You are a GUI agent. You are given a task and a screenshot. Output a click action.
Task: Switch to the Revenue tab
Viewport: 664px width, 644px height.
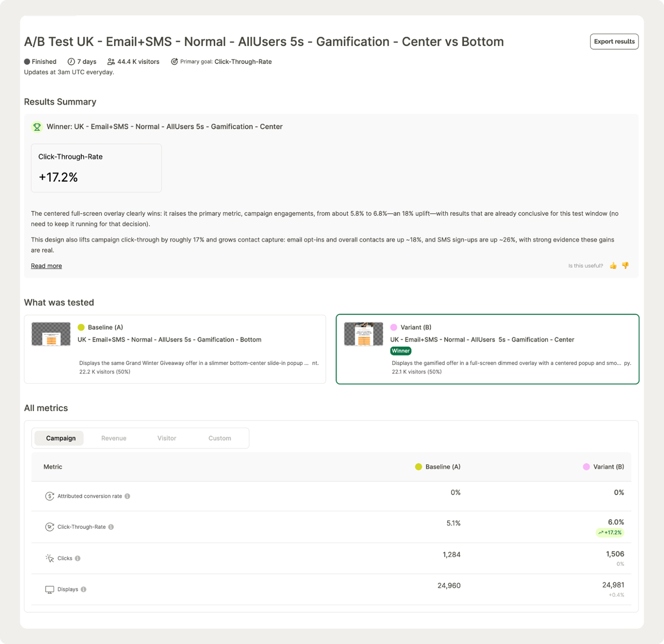(114, 438)
